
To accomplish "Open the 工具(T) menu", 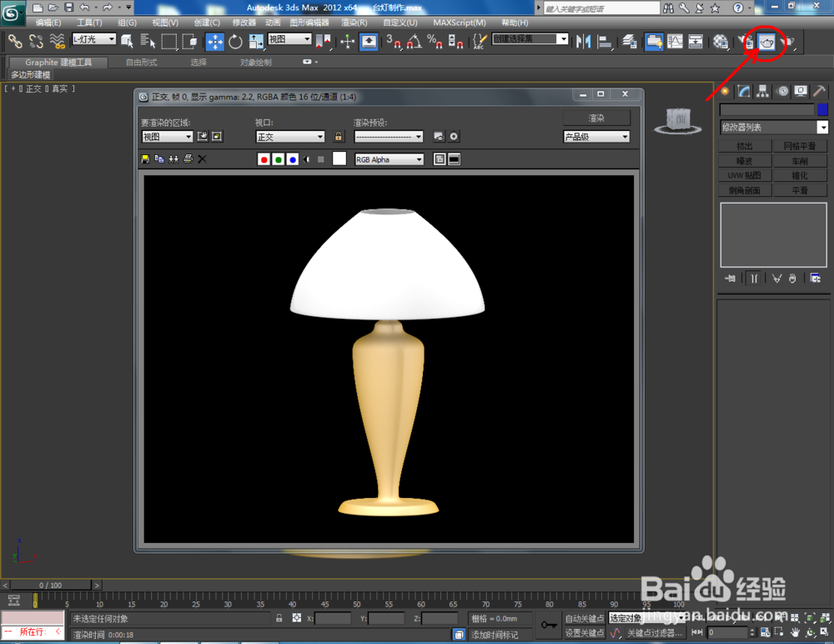I will pyautogui.click(x=89, y=23).
